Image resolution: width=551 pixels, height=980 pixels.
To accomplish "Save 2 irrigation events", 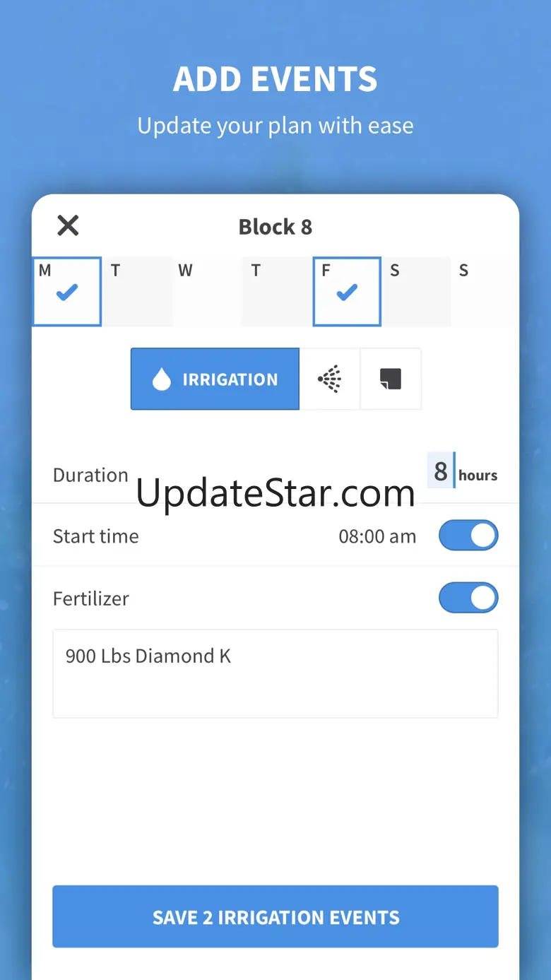I will click(275, 916).
